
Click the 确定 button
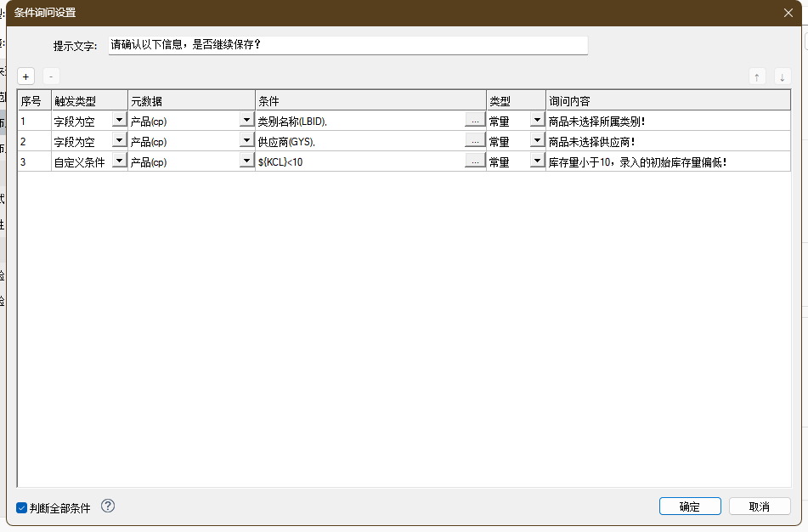click(x=690, y=507)
